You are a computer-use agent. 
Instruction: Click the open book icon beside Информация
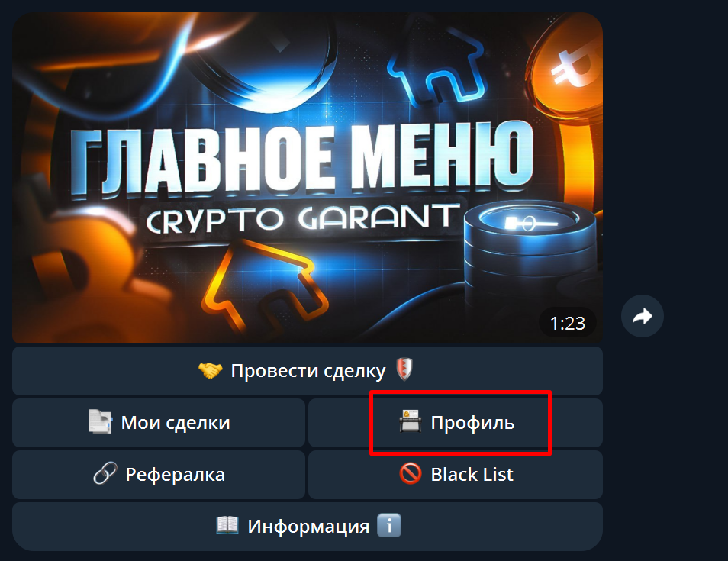click(227, 525)
